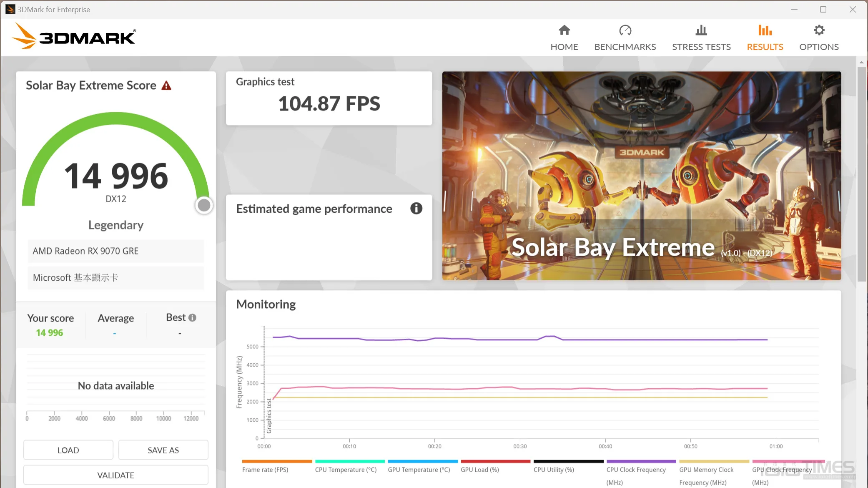Open the Benchmarks gauge icon
Viewport: 868px width, 488px height.
coord(625,30)
